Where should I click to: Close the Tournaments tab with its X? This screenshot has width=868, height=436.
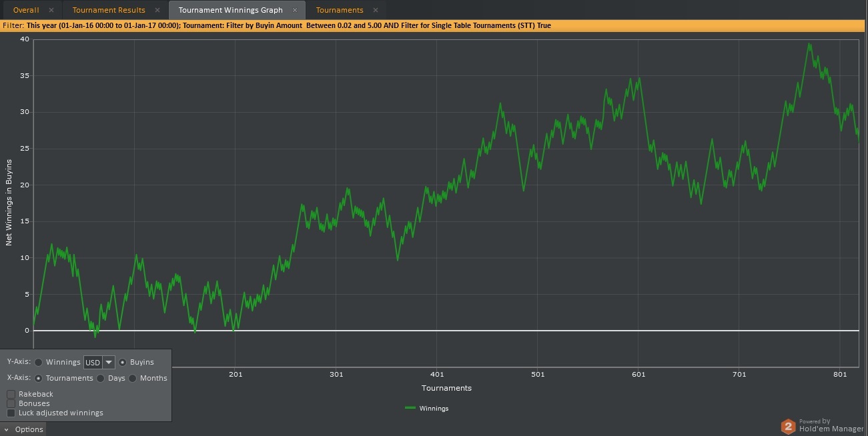376,10
